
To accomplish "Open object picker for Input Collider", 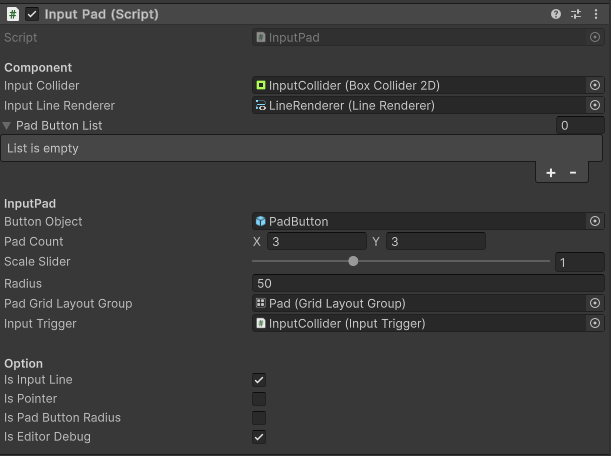I will pyautogui.click(x=595, y=85).
